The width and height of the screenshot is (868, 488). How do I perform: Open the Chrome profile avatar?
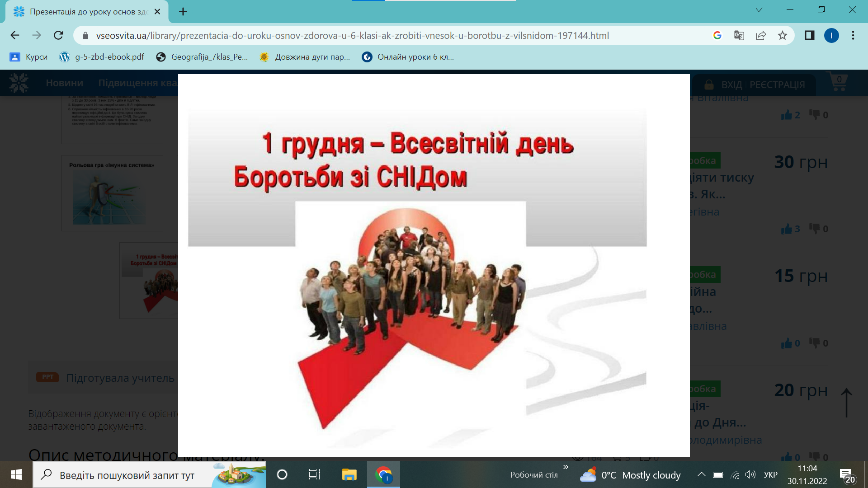click(x=831, y=35)
